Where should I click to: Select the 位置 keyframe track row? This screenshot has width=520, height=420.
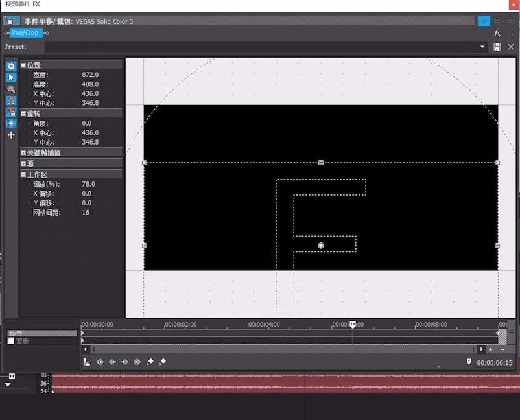click(42, 333)
